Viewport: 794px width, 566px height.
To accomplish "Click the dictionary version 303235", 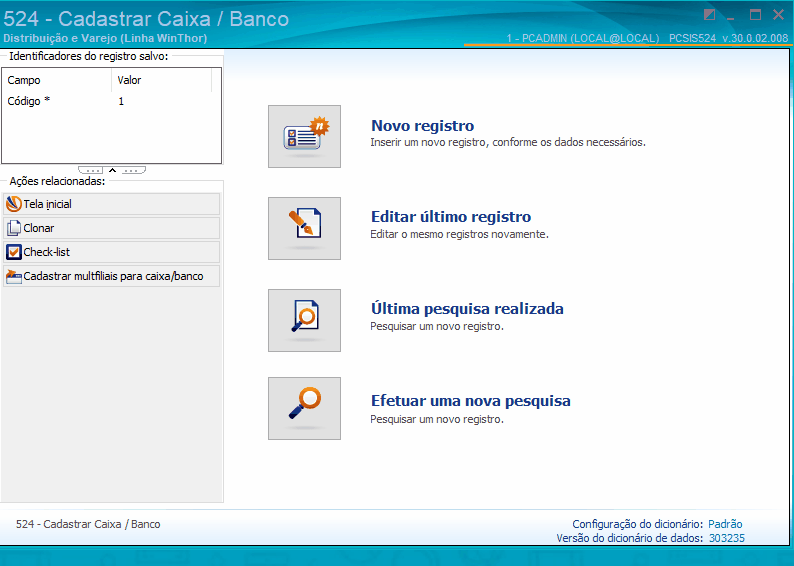I will click(727, 538).
